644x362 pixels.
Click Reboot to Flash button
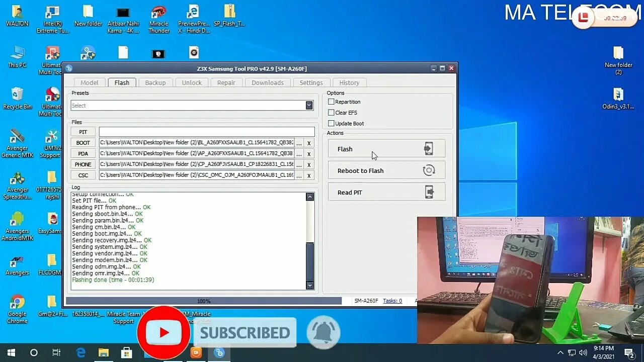point(386,170)
